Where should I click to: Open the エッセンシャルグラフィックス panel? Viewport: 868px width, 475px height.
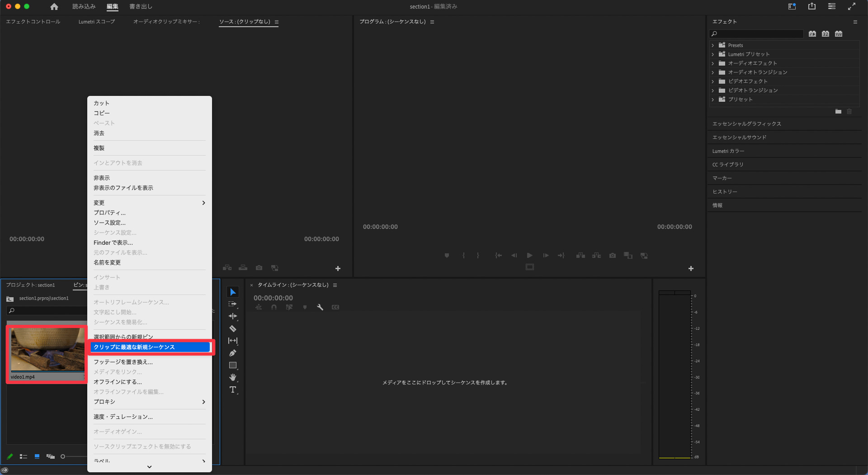coord(747,124)
